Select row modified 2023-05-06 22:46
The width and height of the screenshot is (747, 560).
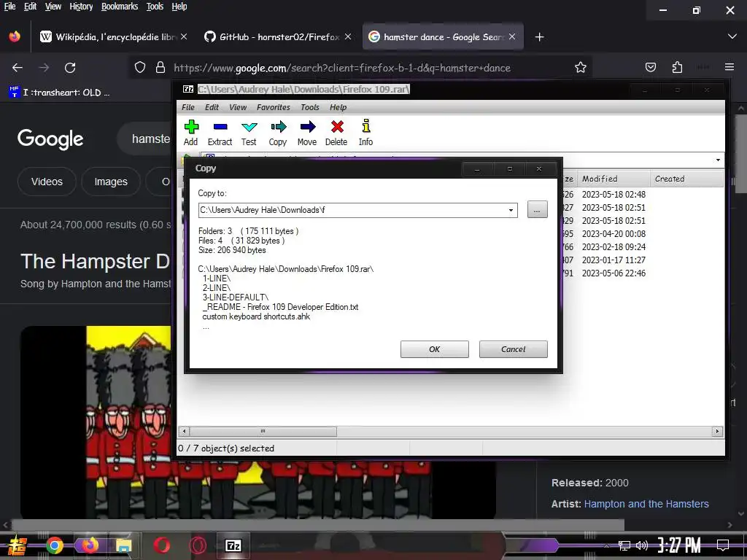(x=614, y=273)
